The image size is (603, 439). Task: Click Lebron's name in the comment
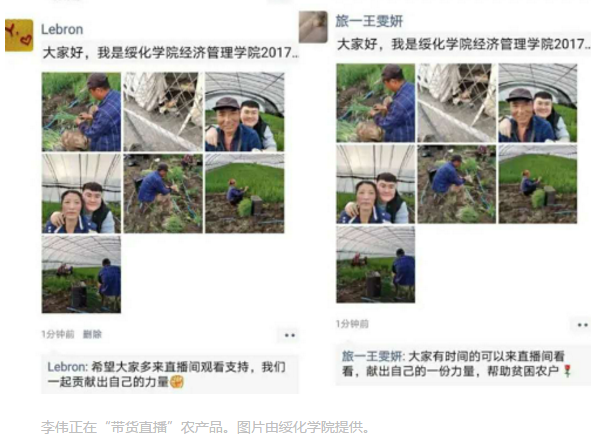[x=67, y=367]
